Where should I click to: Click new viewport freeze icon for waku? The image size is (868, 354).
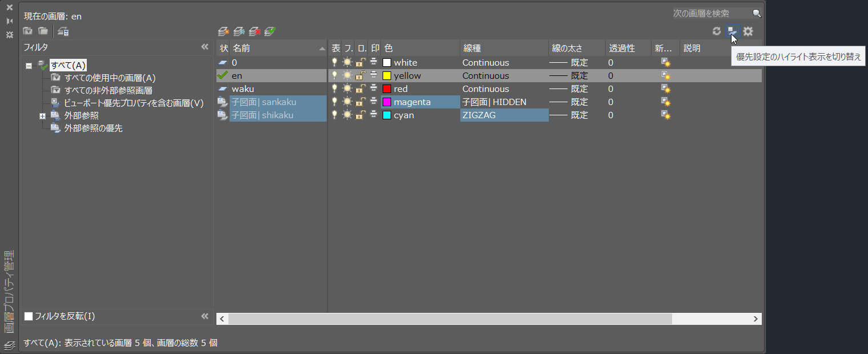pyautogui.click(x=665, y=89)
